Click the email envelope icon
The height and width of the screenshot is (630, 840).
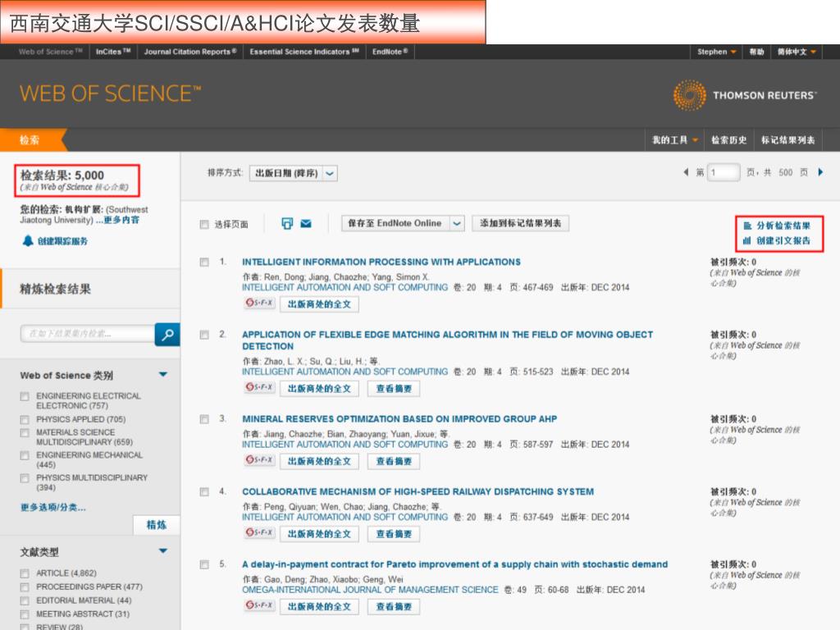[x=306, y=223]
